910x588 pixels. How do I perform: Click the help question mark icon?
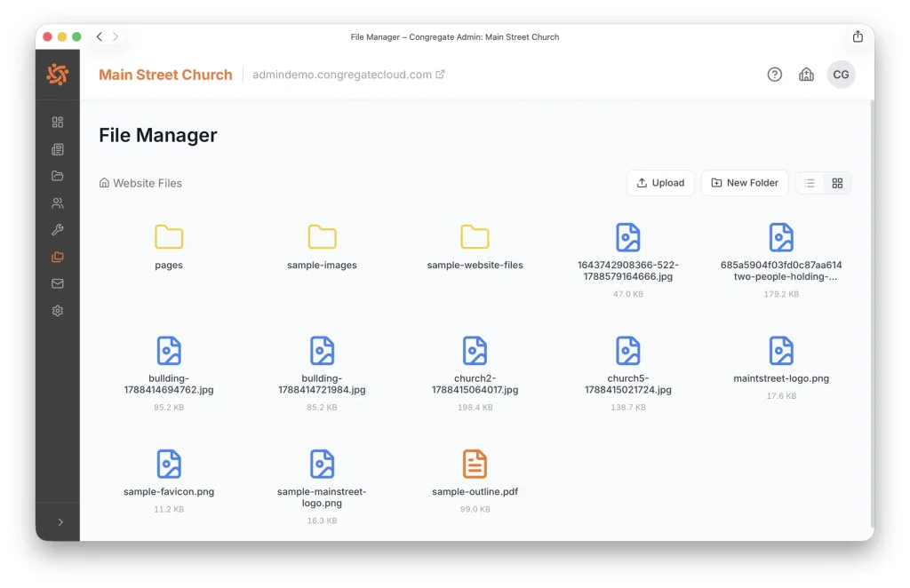point(774,75)
